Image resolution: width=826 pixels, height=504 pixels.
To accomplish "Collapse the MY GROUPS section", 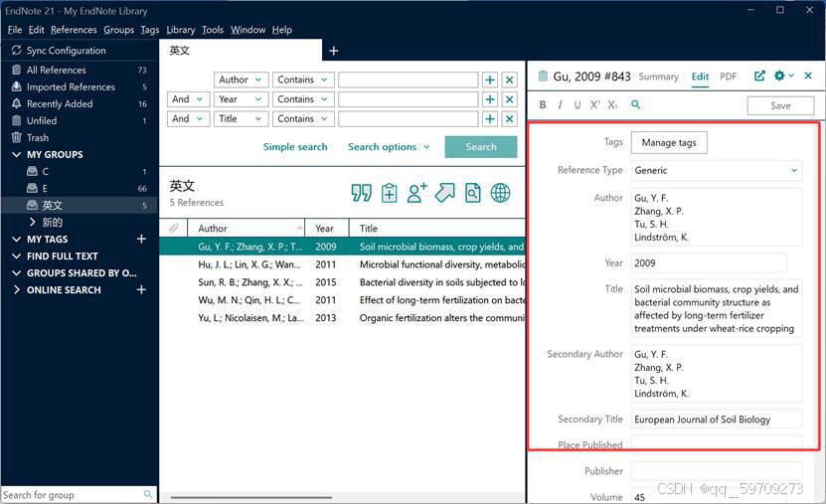I will click(16, 154).
